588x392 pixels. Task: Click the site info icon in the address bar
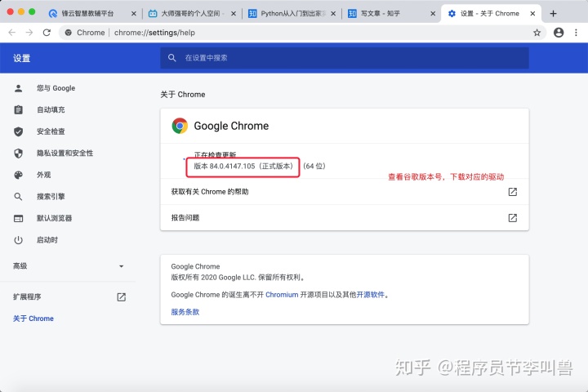click(x=69, y=33)
